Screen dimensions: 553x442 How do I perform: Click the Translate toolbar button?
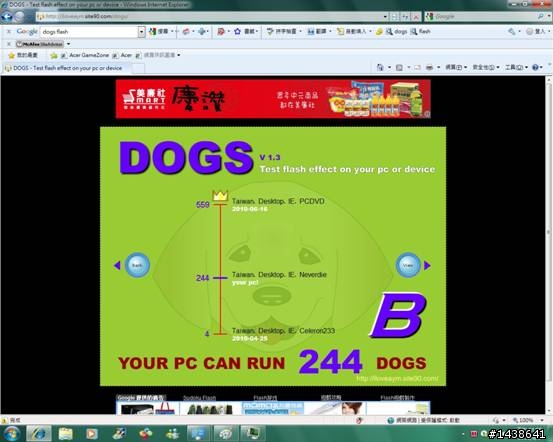pyautogui.click(x=317, y=31)
